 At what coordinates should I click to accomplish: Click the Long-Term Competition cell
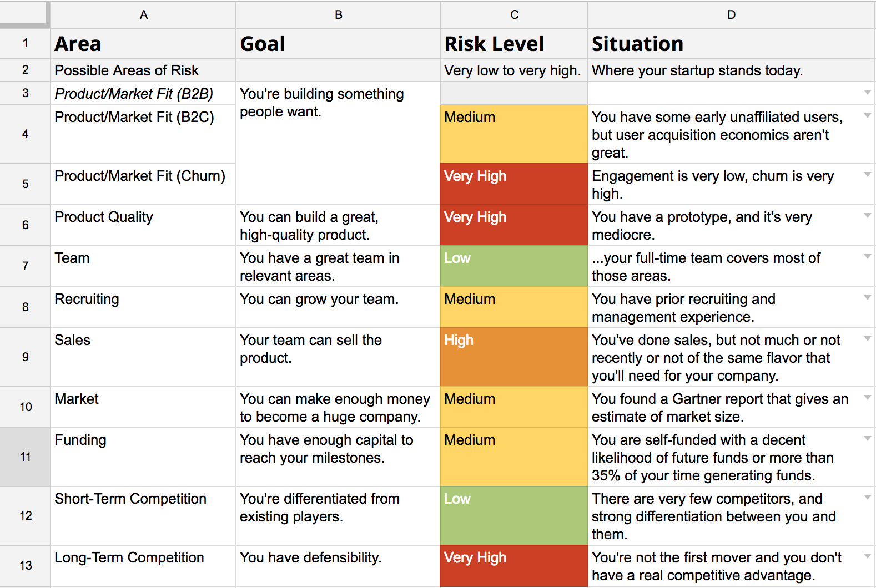click(x=143, y=566)
